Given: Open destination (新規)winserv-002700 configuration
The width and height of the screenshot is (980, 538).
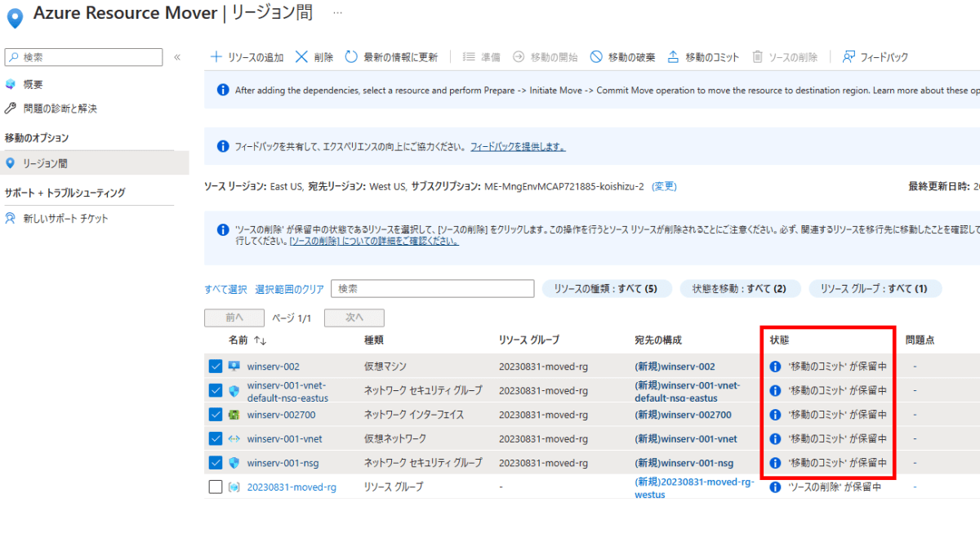Looking at the screenshot, I should (683, 415).
